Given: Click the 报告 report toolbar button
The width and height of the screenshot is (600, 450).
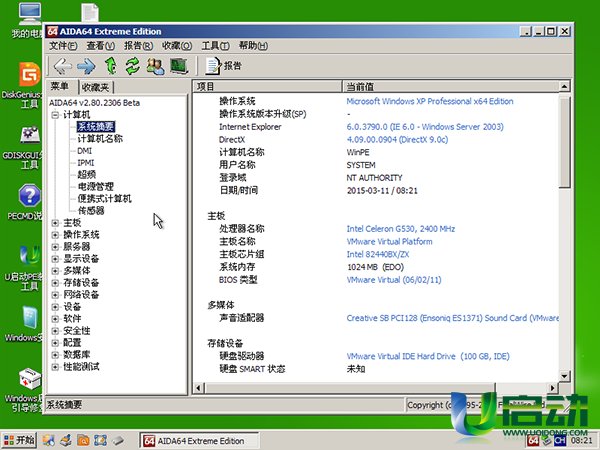Looking at the screenshot, I should click(223, 66).
